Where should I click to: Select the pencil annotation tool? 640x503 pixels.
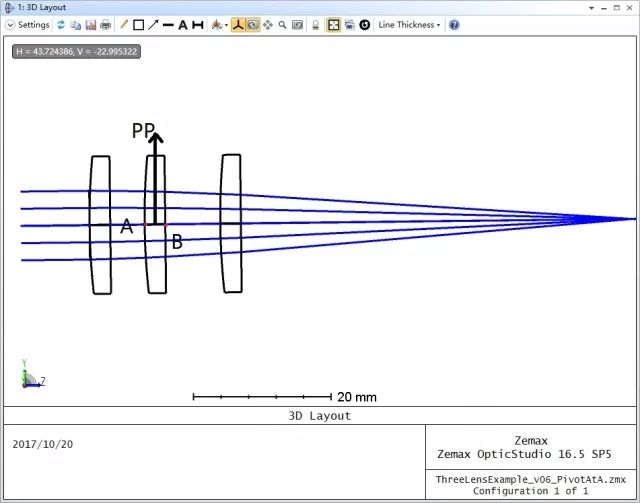(124, 24)
